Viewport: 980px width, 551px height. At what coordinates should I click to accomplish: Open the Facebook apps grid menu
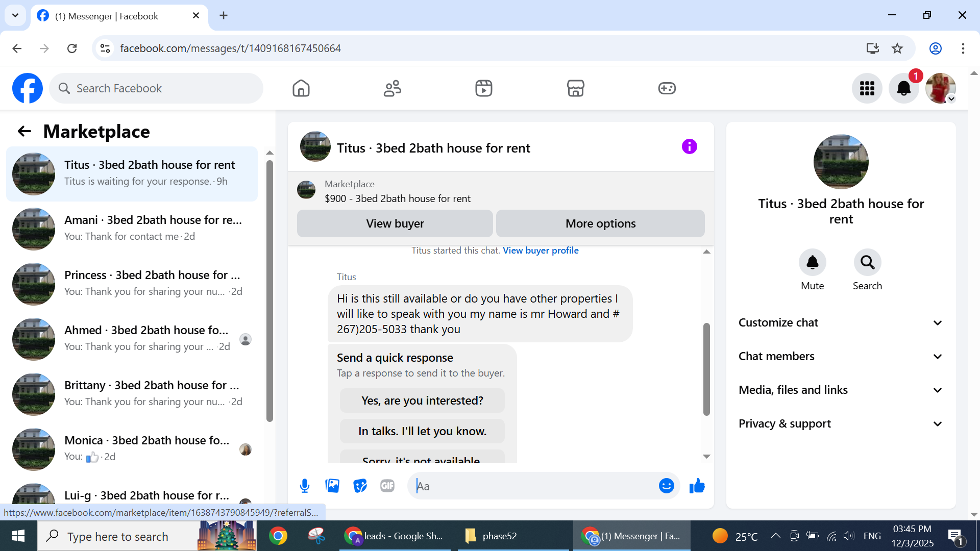tap(867, 88)
